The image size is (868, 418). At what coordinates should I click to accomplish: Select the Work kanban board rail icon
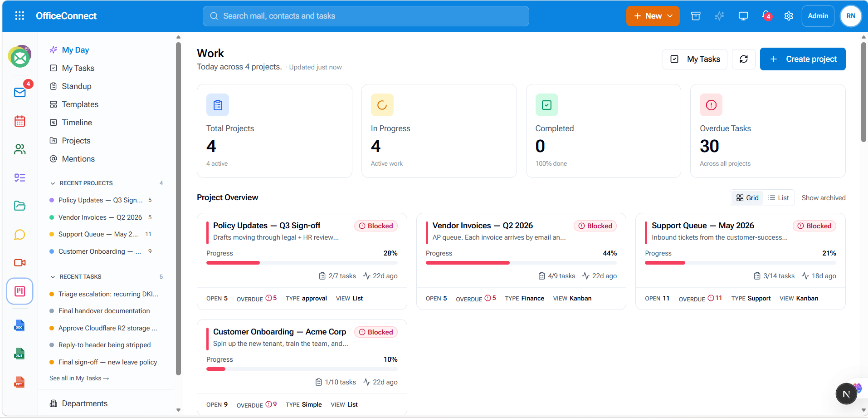point(20,291)
